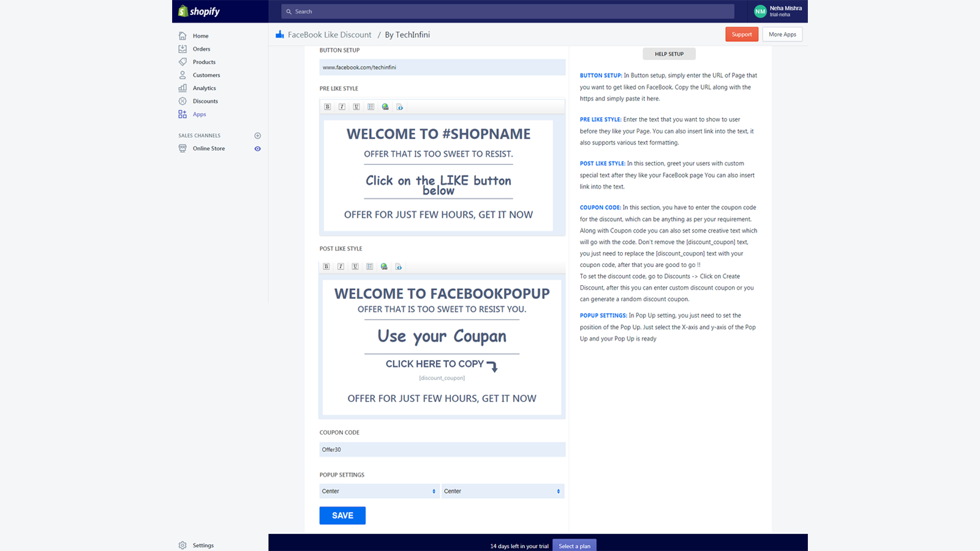Open source code view in Post Like Style toolbar
Screen dimensions: 980x551
point(398,267)
